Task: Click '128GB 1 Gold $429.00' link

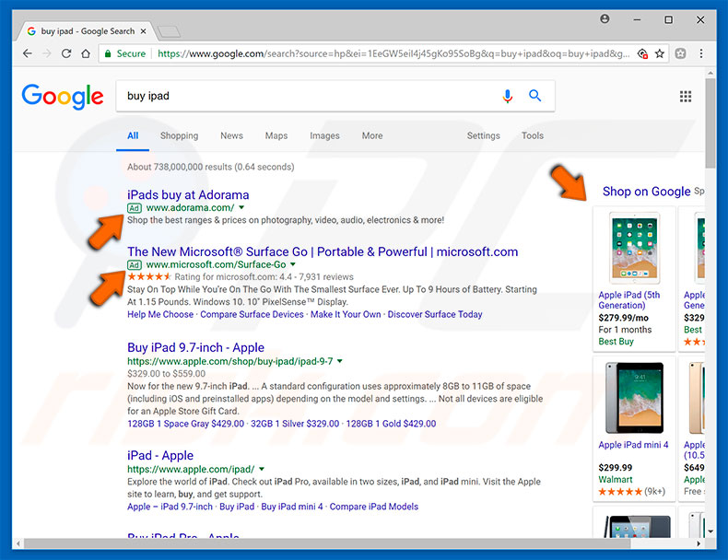Action: [391, 424]
